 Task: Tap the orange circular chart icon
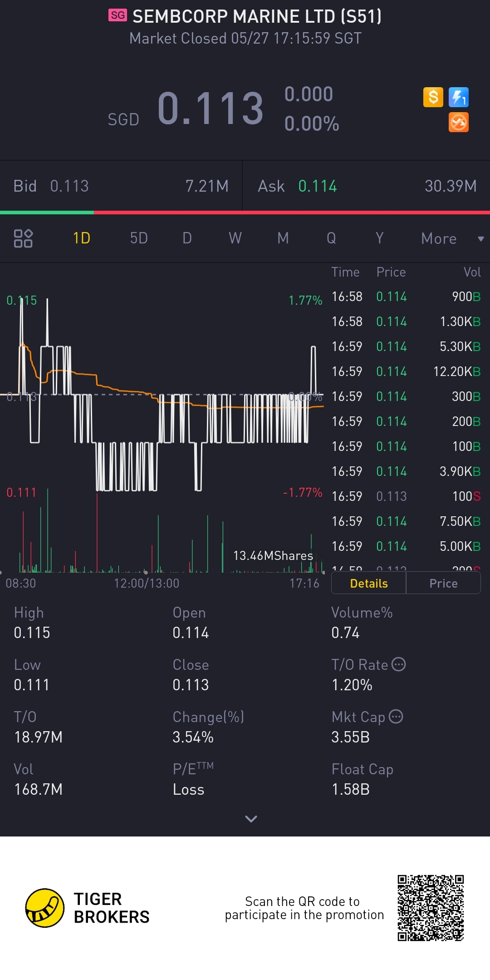click(458, 122)
